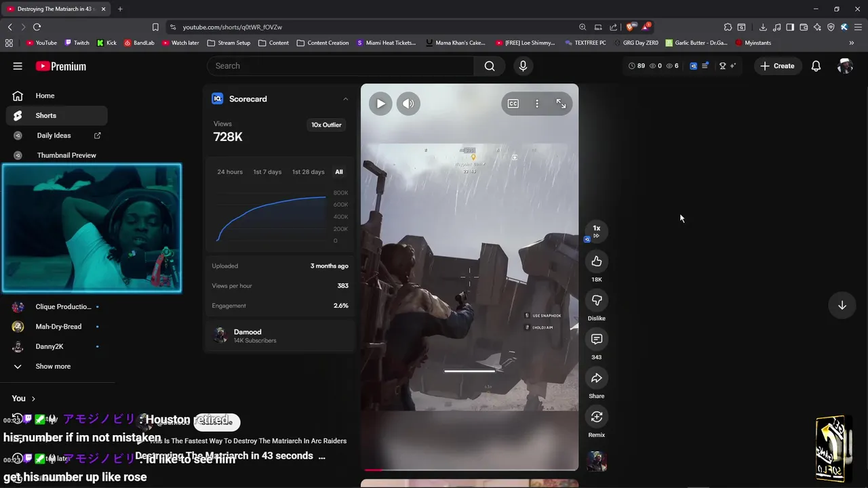
Task: Bookmark this page icon in address bar
Action: coord(155,27)
